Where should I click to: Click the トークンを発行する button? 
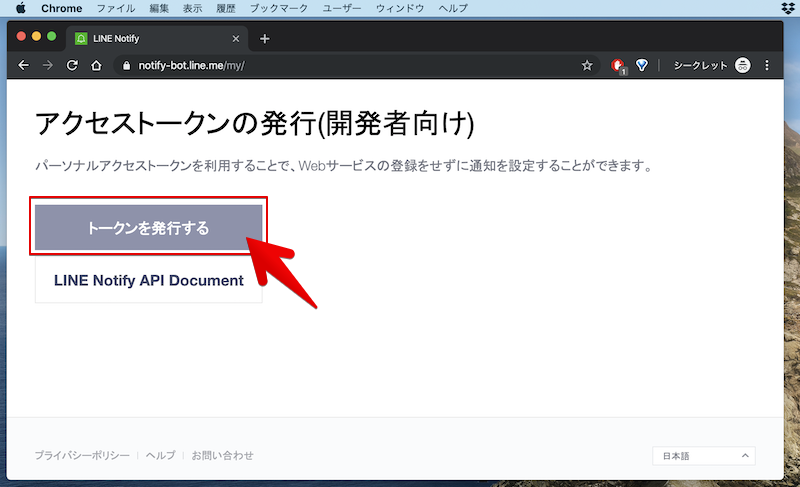(148, 228)
